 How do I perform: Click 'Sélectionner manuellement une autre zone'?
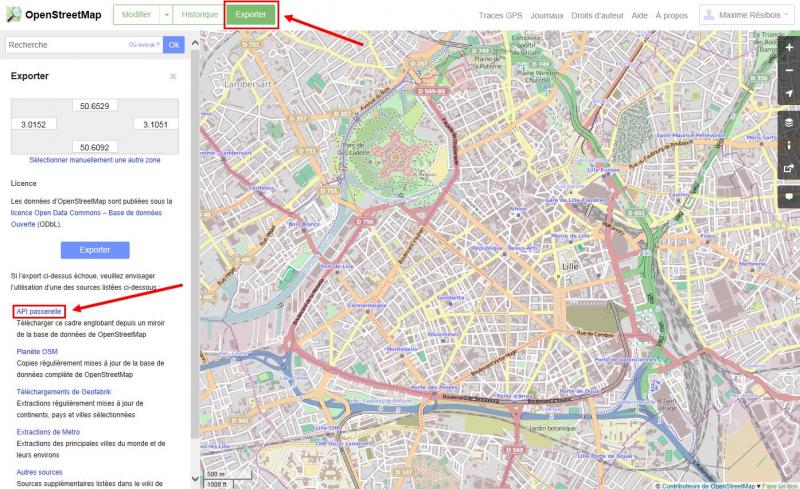coord(95,160)
